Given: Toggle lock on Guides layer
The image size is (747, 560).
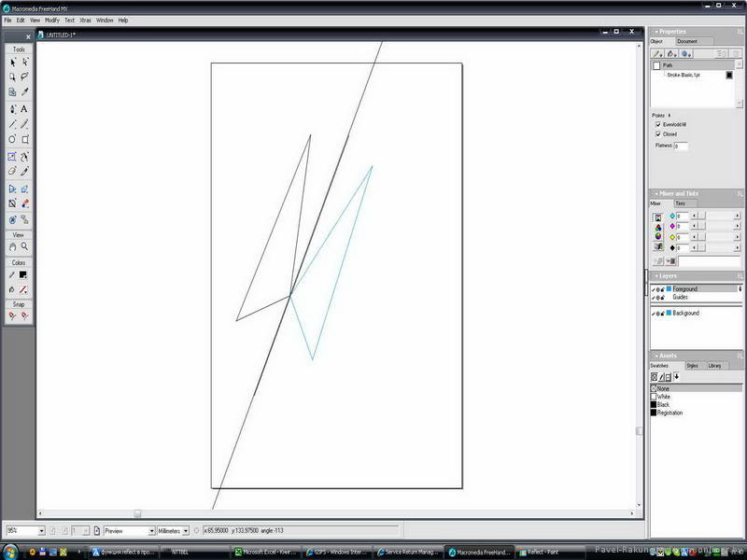Looking at the screenshot, I should [x=663, y=297].
